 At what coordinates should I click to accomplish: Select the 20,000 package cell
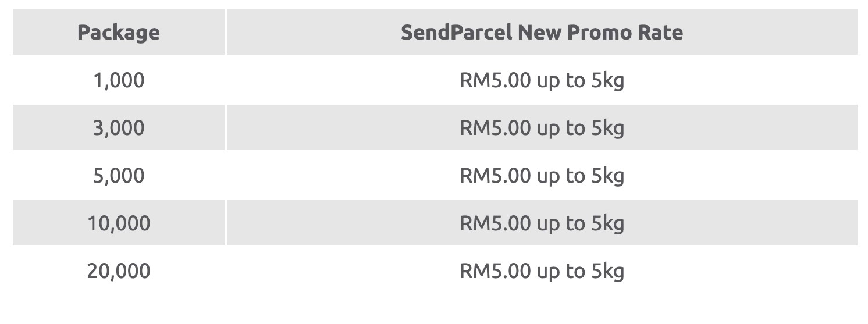(x=119, y=270)
